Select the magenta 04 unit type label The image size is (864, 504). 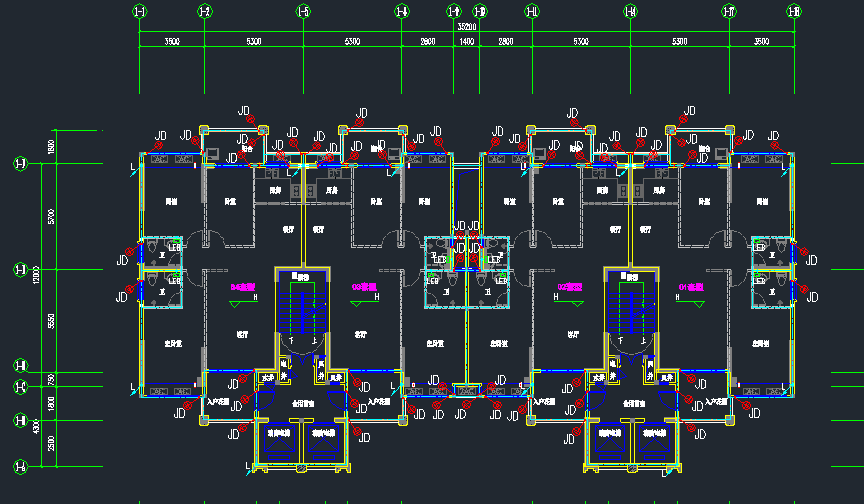point(244,287)
